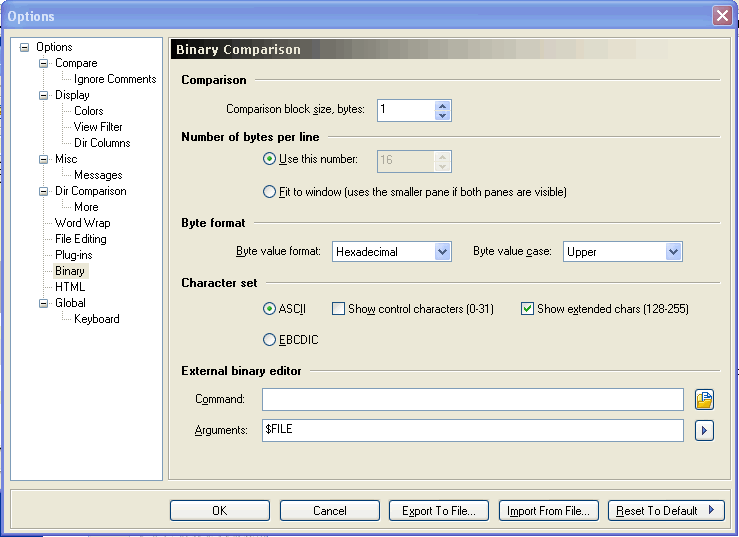Increase comparison block size with up arrow

click(442, 106)
